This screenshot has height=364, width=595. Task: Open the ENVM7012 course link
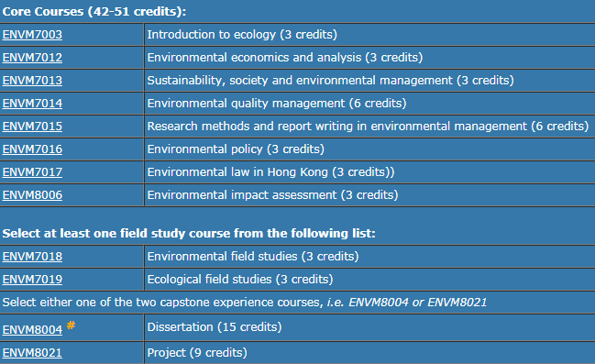[x=32, y=58]
